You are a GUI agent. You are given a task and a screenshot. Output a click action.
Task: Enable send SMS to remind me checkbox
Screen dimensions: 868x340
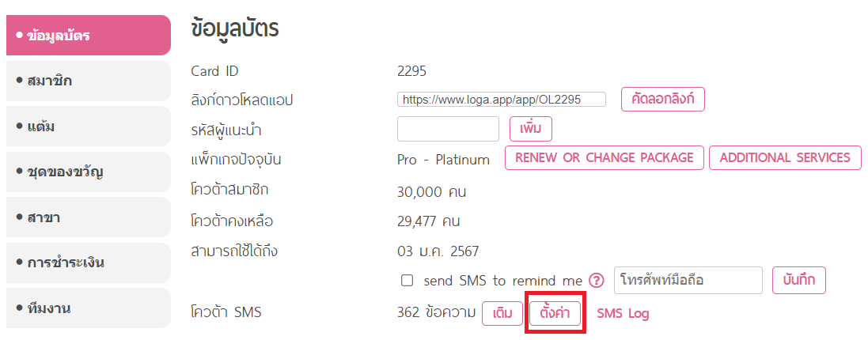pos(407,281)
